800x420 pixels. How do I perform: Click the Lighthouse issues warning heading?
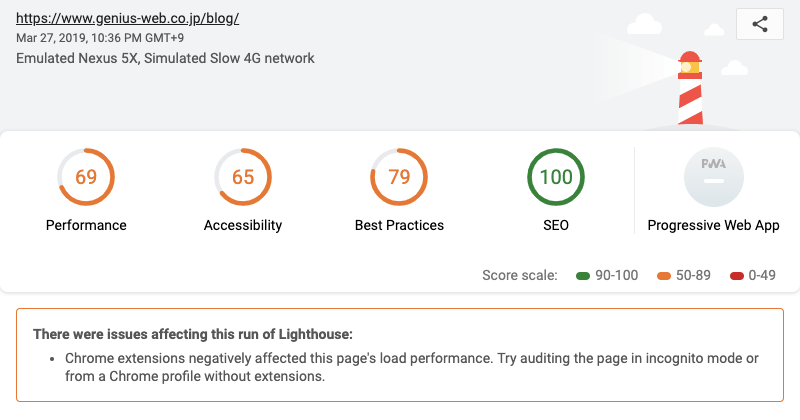click(193, 334)
